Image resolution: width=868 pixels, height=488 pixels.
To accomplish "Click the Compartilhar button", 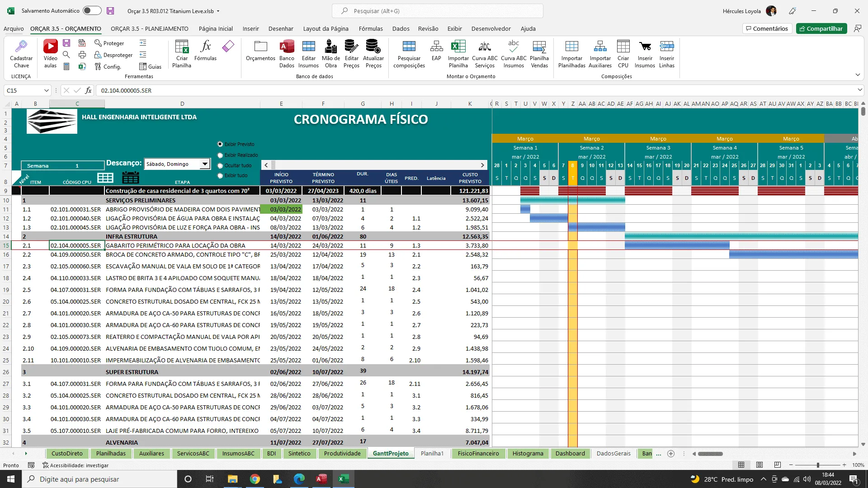I will [821, 28].
